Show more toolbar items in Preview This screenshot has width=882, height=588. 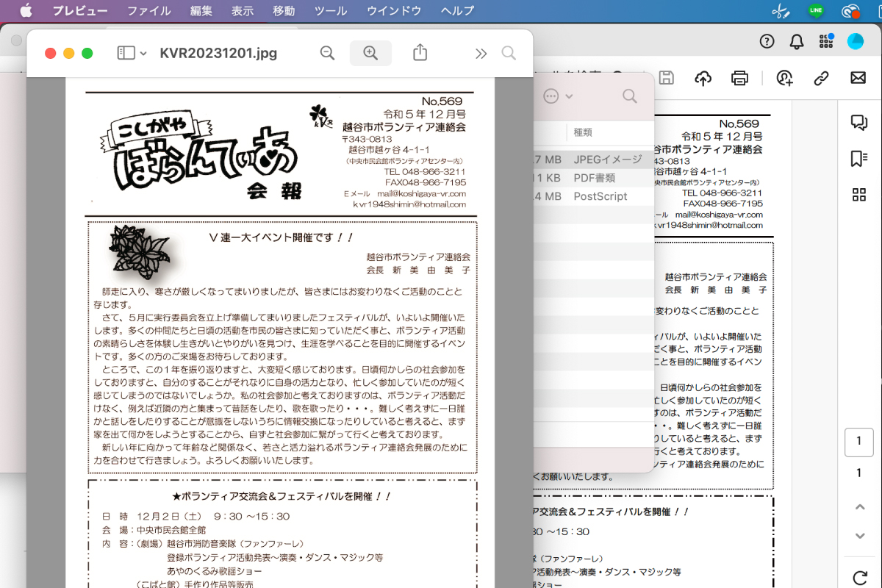481,53
